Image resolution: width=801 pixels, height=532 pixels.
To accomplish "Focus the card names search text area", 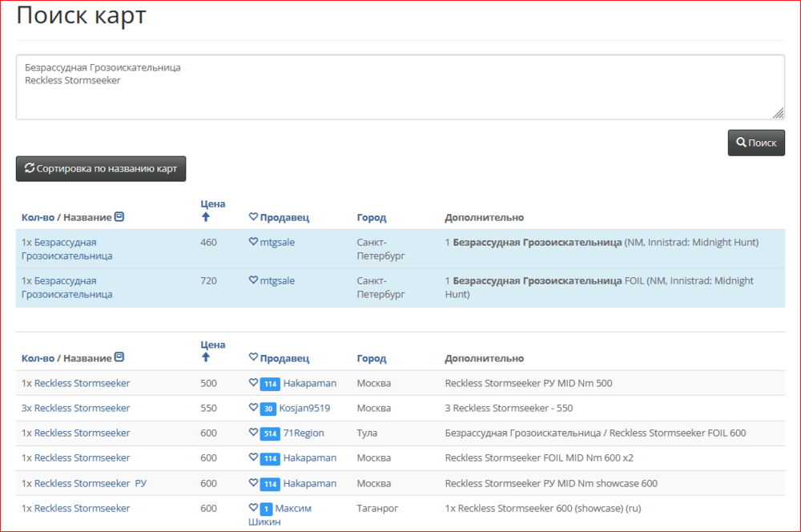I will [x=400, y=87].
